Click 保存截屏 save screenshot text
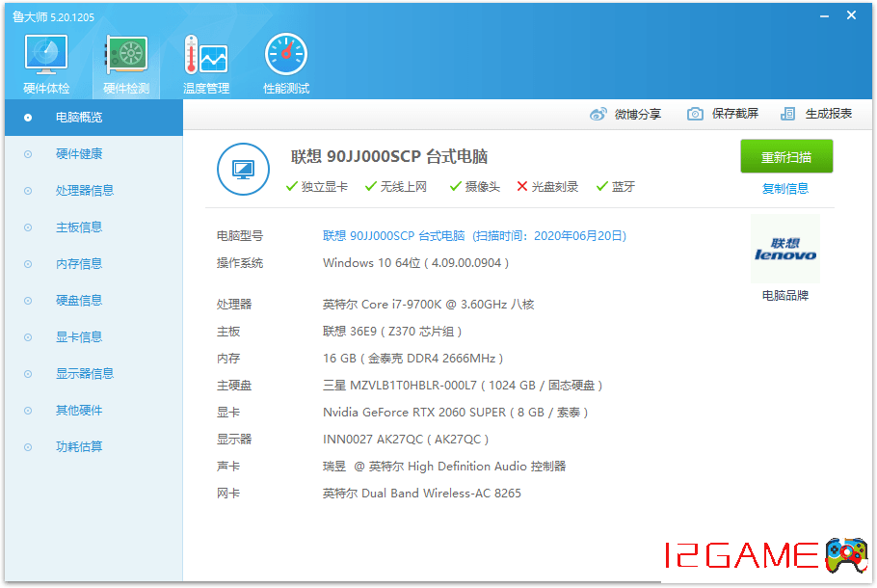 [735, 114]
